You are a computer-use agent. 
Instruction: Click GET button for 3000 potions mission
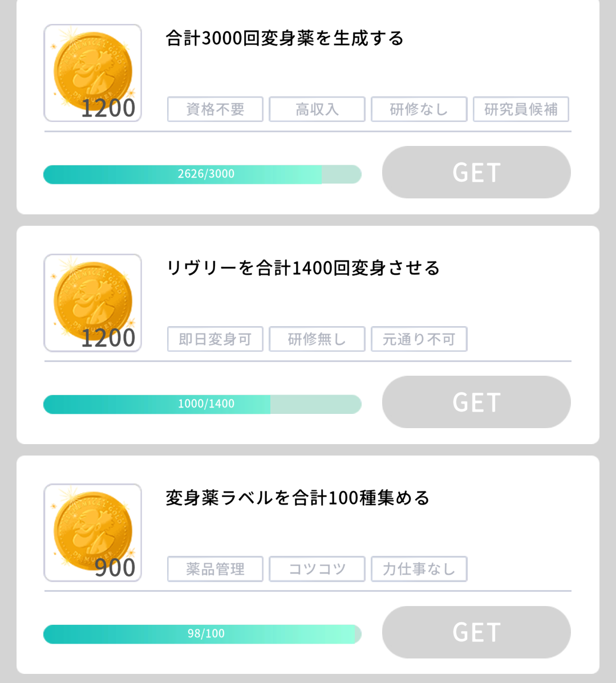pos(476,172)
